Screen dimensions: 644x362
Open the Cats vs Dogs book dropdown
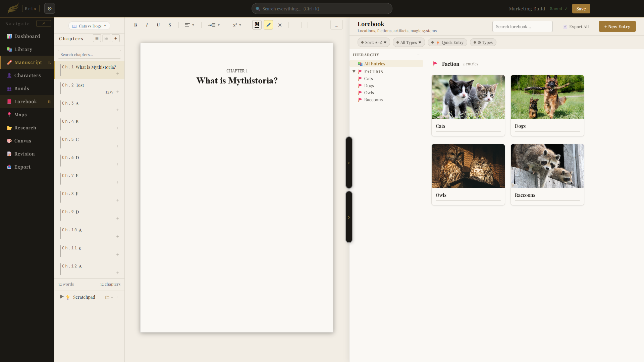coord(90,26)
